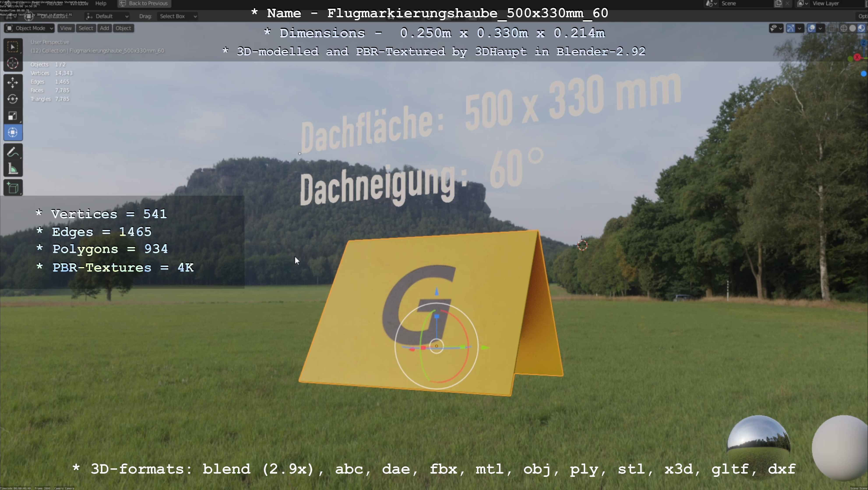Screen dimensions: 868x490
Task: Select the Add Cube tool
Action: 13,188
